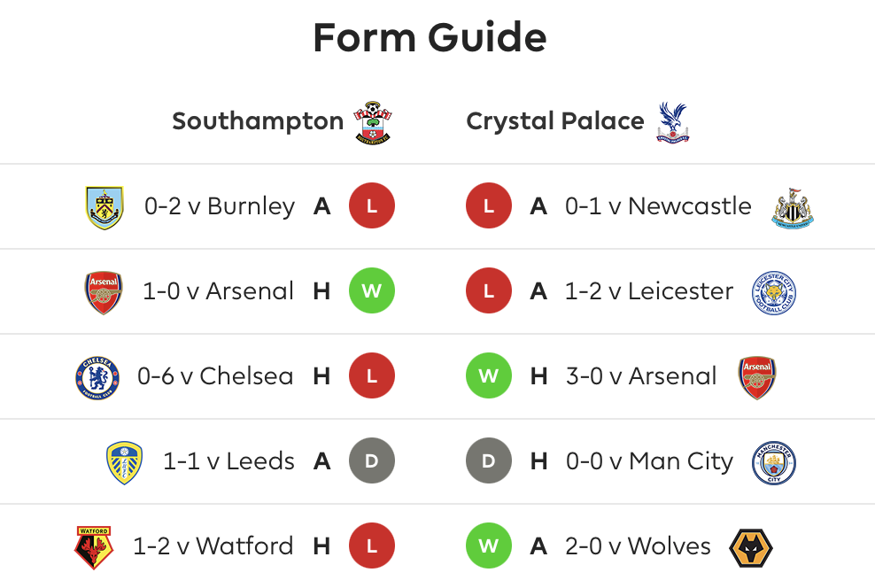875x588 pixels.
Task: Open the 1-2 v Leicester result
Action: (649, 291)
